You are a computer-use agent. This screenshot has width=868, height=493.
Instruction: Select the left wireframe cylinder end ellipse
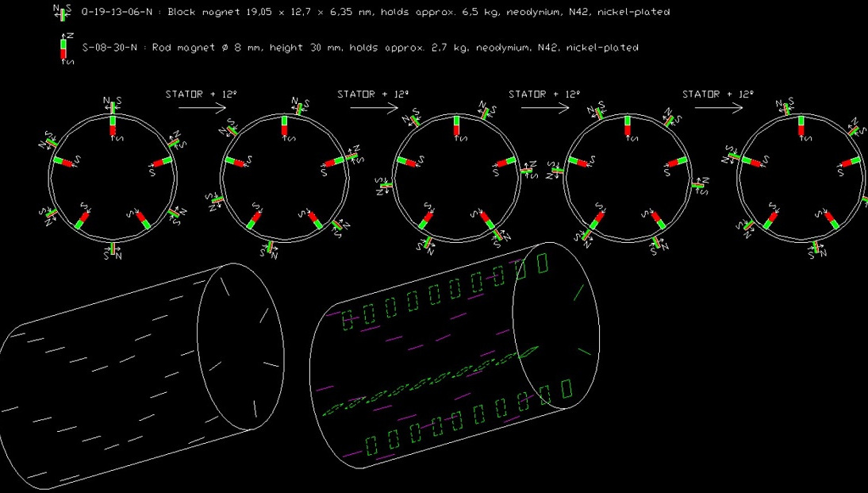pos(240,346)
